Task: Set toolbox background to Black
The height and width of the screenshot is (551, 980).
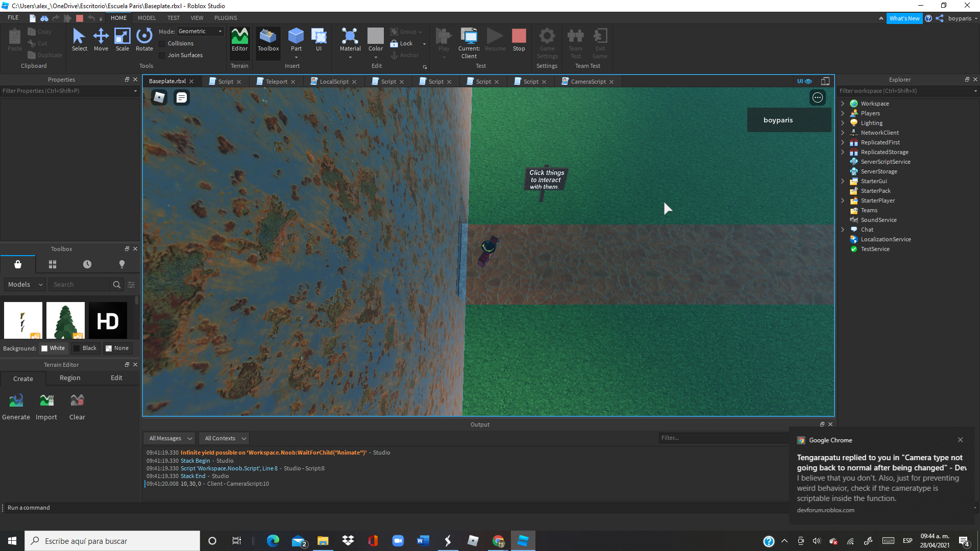Action: click(86, 348)
